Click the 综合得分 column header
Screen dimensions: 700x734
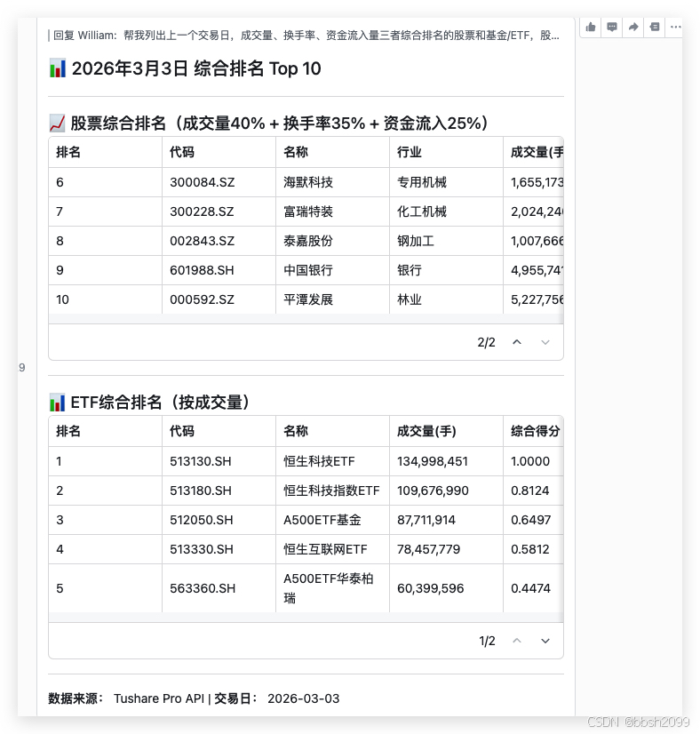coord(536,431)
